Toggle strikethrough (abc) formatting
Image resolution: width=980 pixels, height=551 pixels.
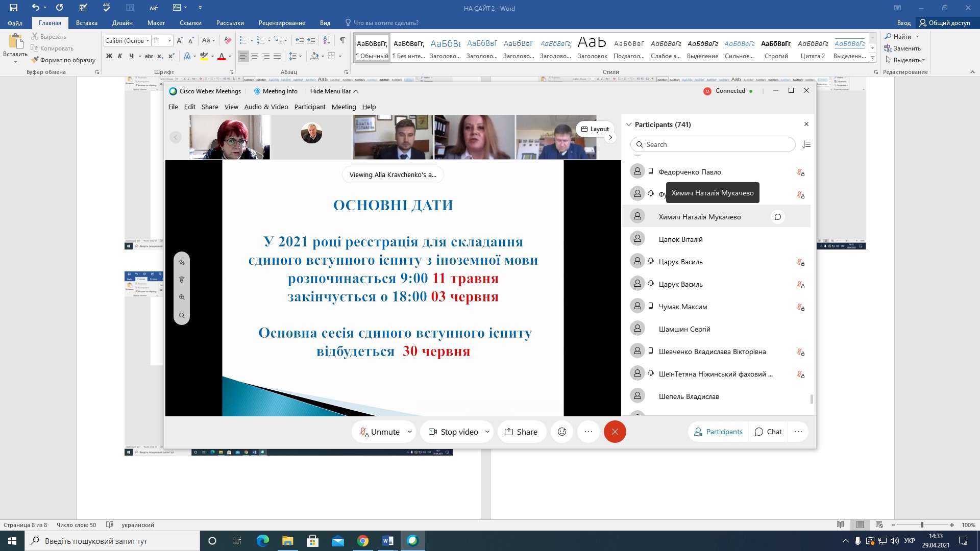(x=149, y=56)
